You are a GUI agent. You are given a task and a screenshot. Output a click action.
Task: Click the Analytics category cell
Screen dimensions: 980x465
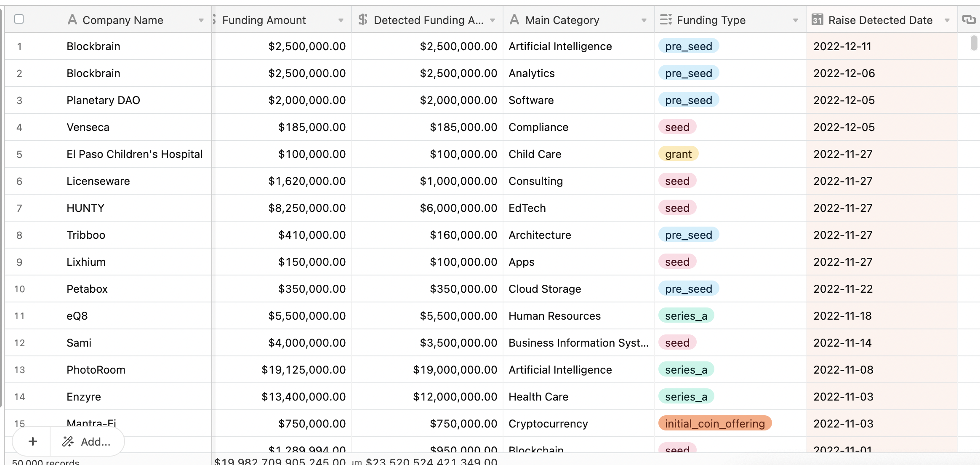point(579,73)
